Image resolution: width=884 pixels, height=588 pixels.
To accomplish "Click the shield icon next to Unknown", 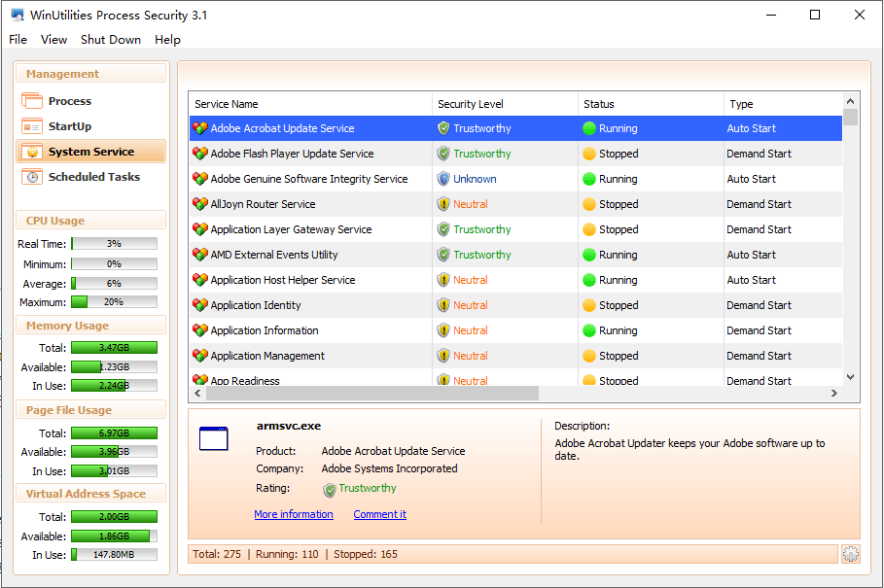I will [x=443, y=179].
